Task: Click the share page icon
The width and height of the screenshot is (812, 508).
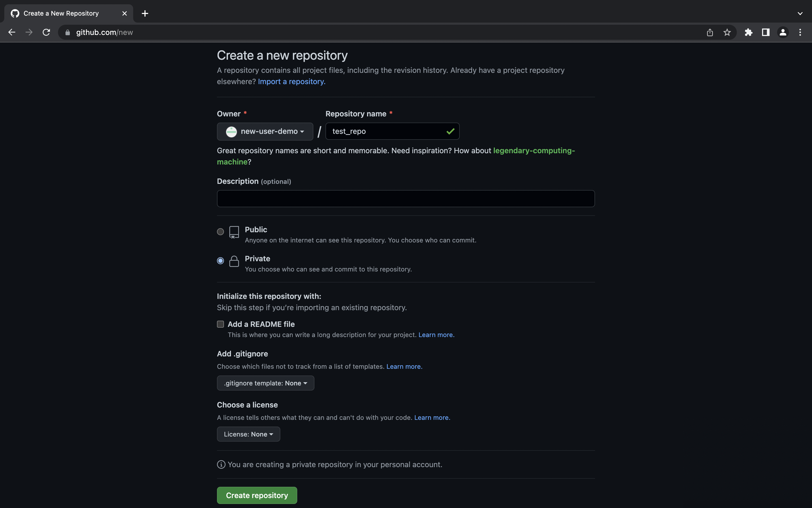Action: [710, 32]
